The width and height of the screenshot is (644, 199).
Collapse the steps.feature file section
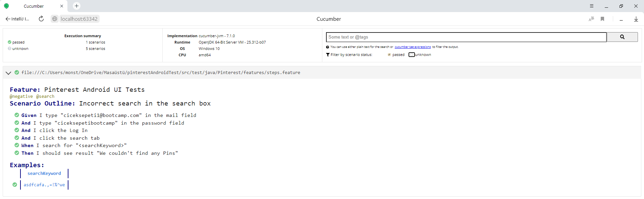[8, 73]
